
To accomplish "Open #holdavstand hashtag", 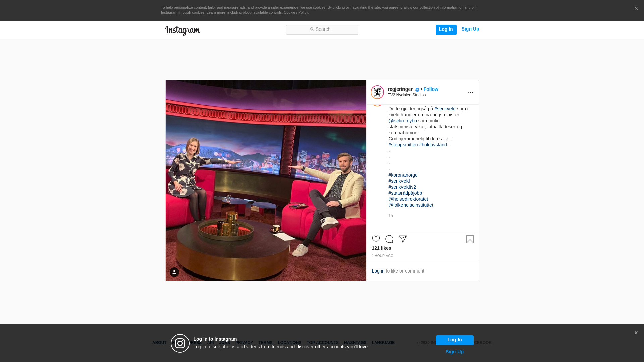I will click(433, 145).
